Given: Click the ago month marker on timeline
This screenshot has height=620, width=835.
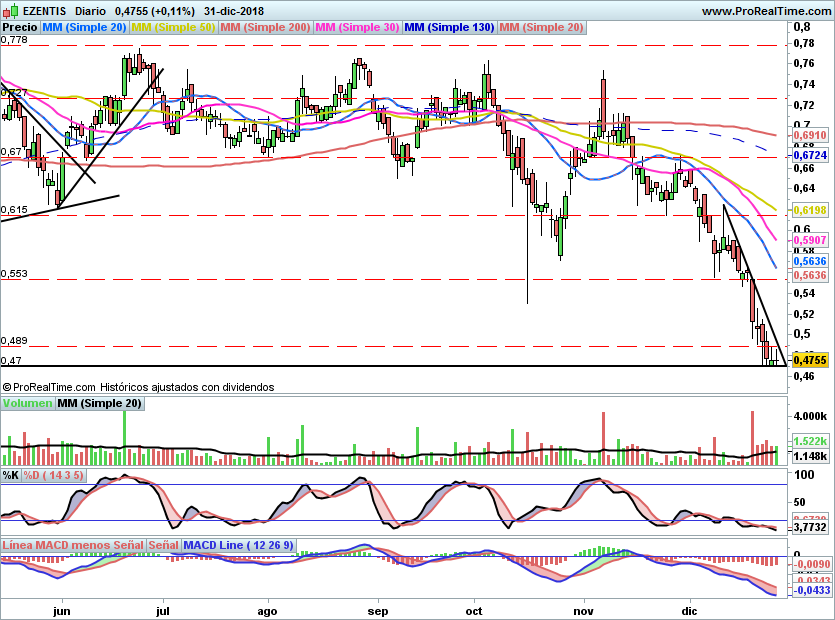Looking at the screenshot, I should point(267,611).
